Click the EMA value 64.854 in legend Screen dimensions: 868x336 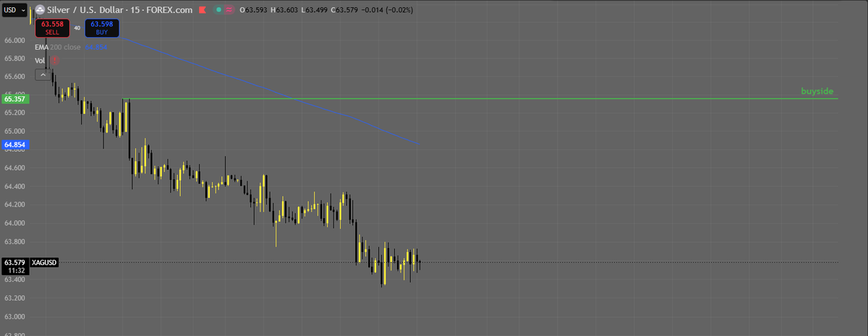(96, 47)
